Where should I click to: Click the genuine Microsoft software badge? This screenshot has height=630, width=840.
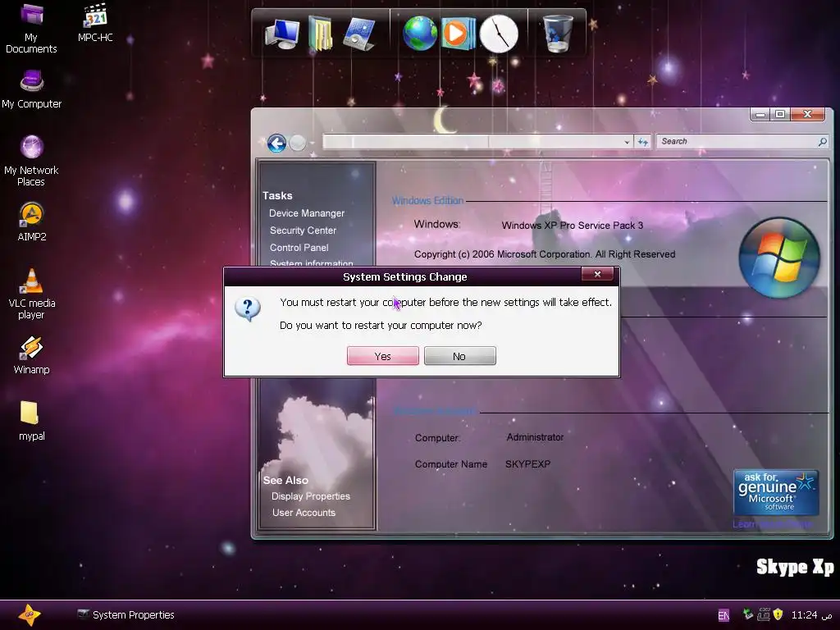coord(776,492)
